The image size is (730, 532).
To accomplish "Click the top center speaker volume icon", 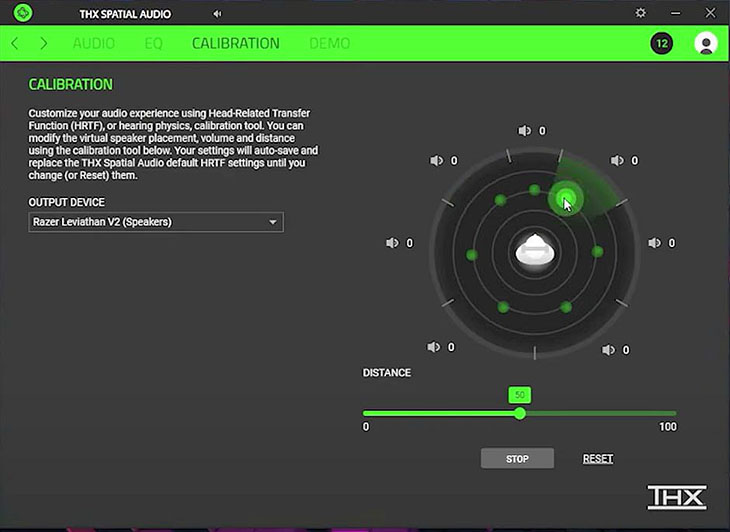I will coord(524,131).
